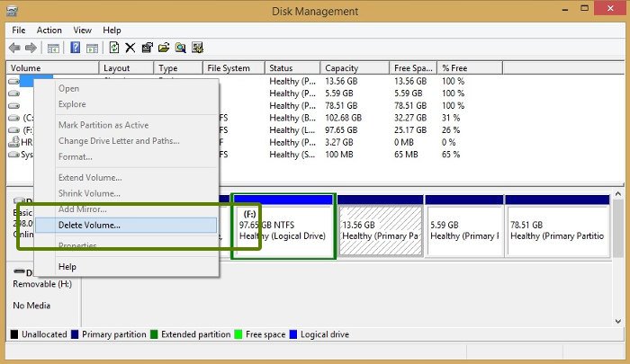Click the 100 MB capacity cell
The image size is (630, 364).
339,155
